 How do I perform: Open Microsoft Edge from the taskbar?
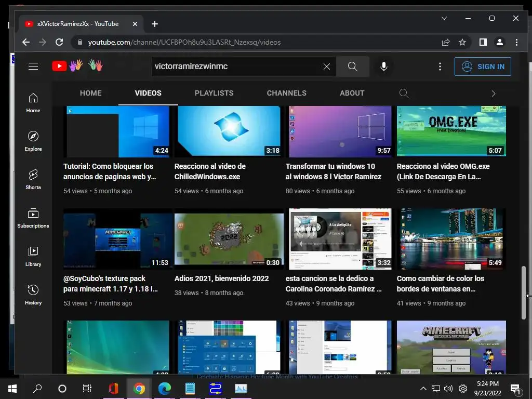point(164,389)
